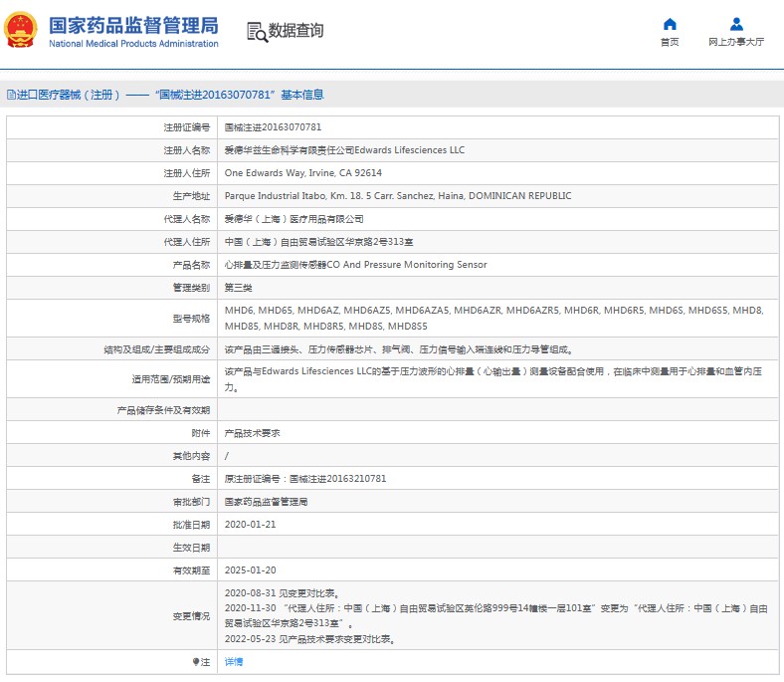Image resolution: width=784 pixels, height=682 pixels.
Task: Click the national emblem logo
Action: 20,30
